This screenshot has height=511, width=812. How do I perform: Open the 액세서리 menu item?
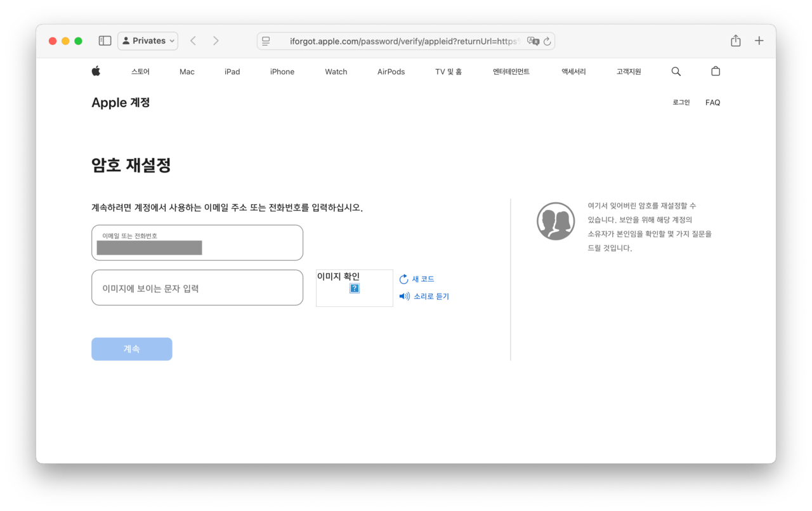click(x=573, y=72)
